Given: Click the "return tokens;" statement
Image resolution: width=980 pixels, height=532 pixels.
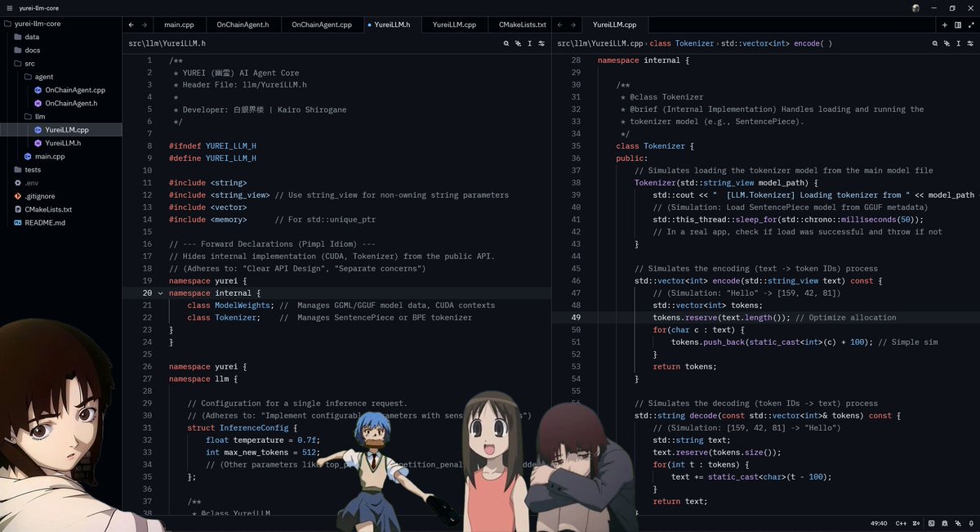Looking at the screenshot, I should point(684,366).
